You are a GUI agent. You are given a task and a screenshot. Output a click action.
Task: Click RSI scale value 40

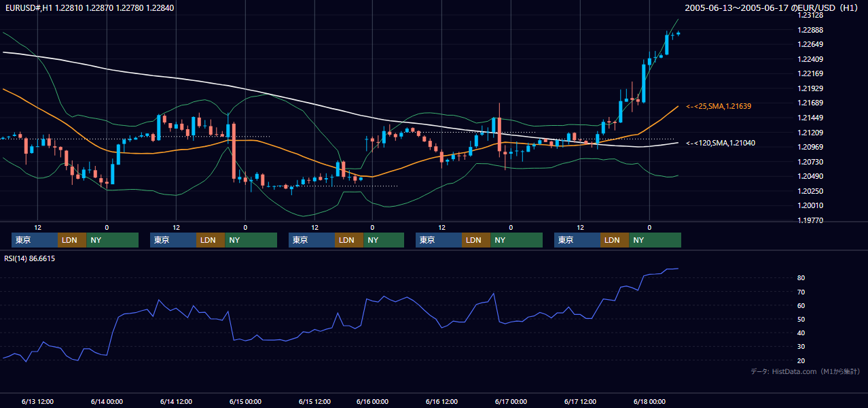pyautogui.click(x=801, y=333)
